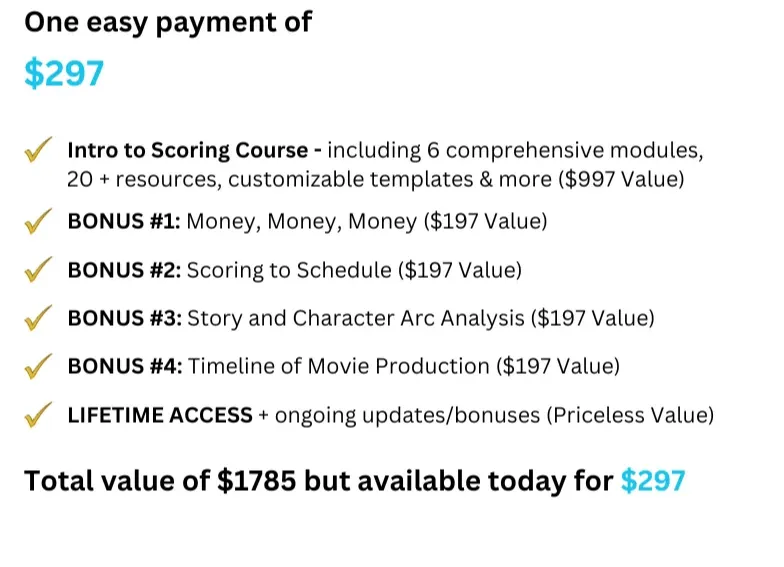The height and width of the screenshot is (567, 784).
Task: Click the gold checkmark next to BONUS #2
Action: [38, 270]
